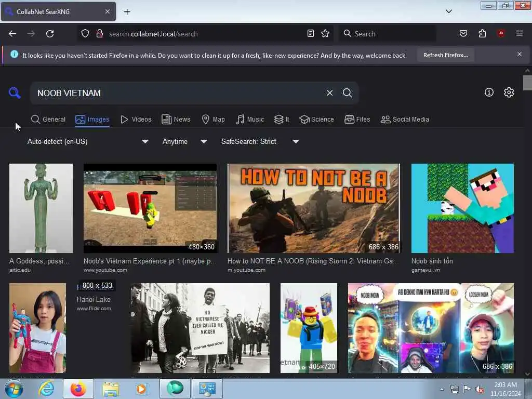
Task: Click the Action Center flag tray icon
Action: (x=467, y=389)
